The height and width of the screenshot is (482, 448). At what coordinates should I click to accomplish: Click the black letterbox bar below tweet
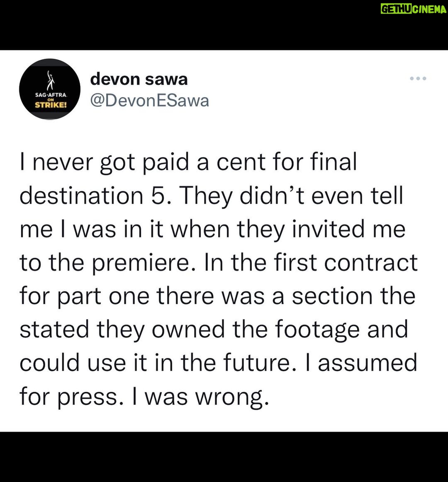point(224,457)
